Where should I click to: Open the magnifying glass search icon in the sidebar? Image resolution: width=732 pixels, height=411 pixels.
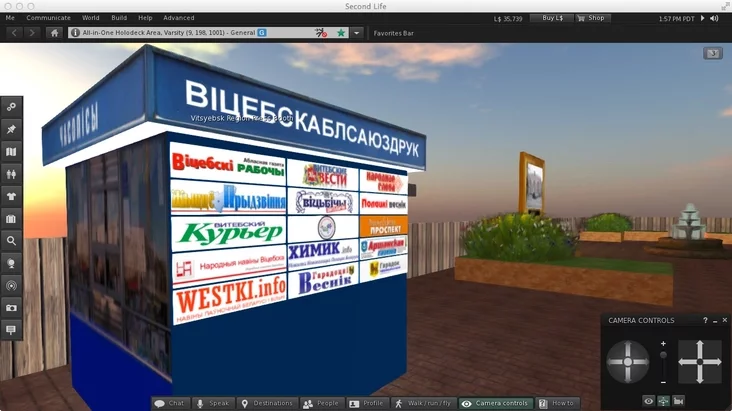(11, 241)
